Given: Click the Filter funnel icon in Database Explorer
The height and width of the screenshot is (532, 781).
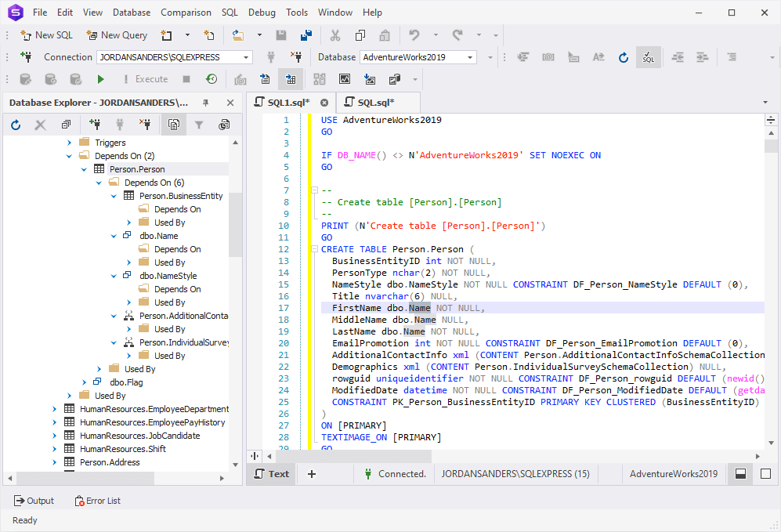Looking at the screenshot, I should [199, 125].
